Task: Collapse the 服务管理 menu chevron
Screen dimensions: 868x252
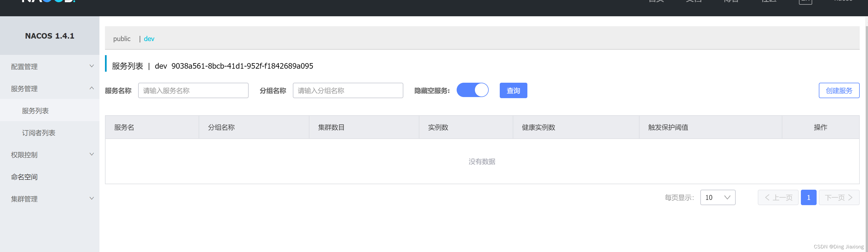Action: pyautogui.click(x=92, y=88)
